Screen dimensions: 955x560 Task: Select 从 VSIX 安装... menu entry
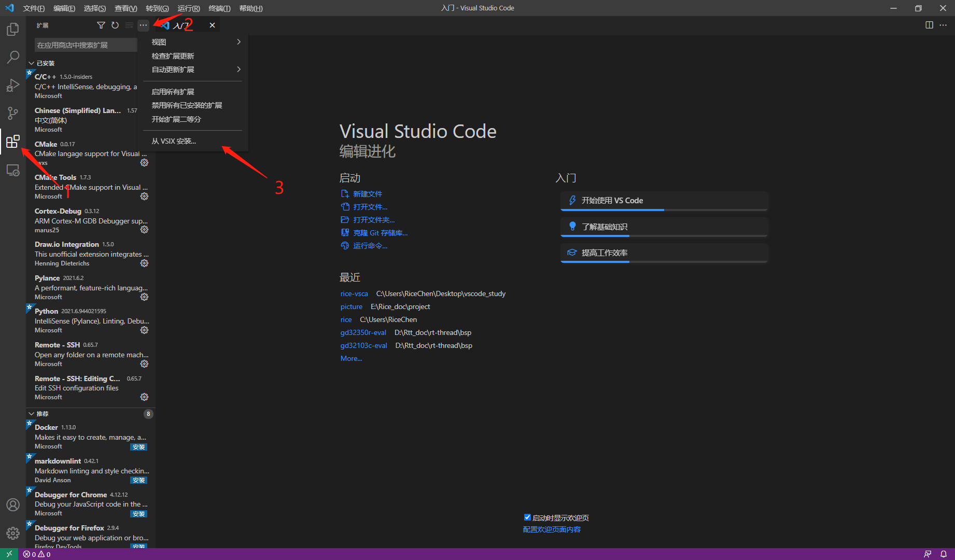(174, 141)
